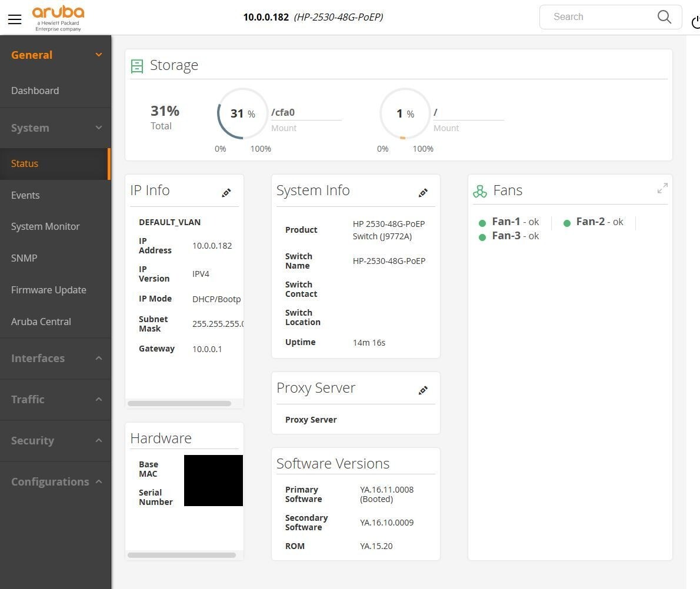Viewport: 700px width, 589px height.
Task: Open the hamburger navigation menu
Action: (x=15, y=19)
